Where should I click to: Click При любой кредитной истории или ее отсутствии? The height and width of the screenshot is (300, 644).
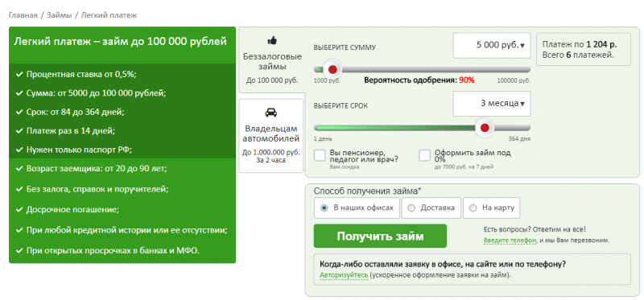tap(126, 230)
